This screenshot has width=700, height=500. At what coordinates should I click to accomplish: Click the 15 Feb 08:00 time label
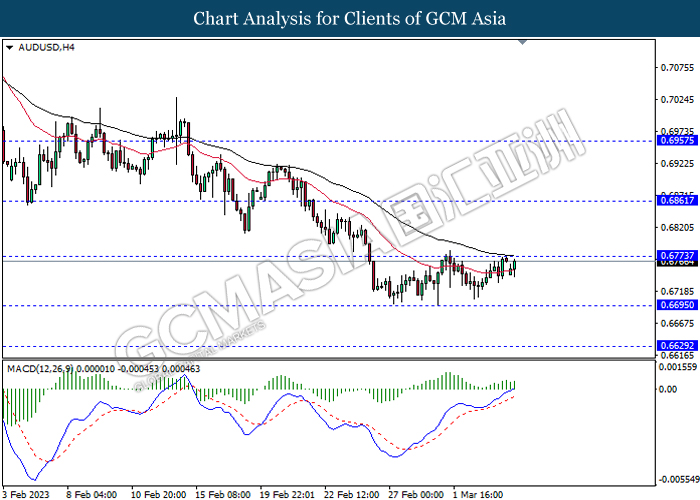(x=222, y=494)
